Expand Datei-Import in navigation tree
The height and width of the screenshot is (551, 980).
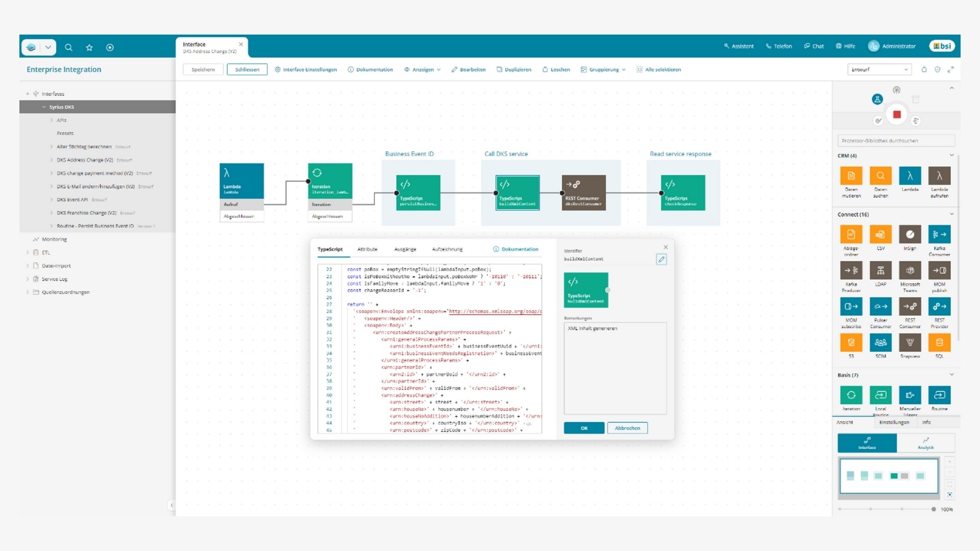(x=28, y=266)
